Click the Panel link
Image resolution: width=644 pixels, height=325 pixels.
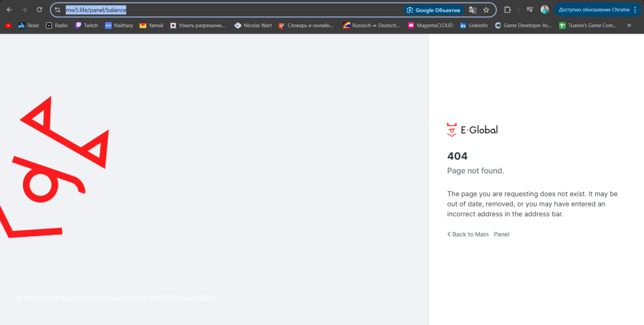click(x=501, y=234)
